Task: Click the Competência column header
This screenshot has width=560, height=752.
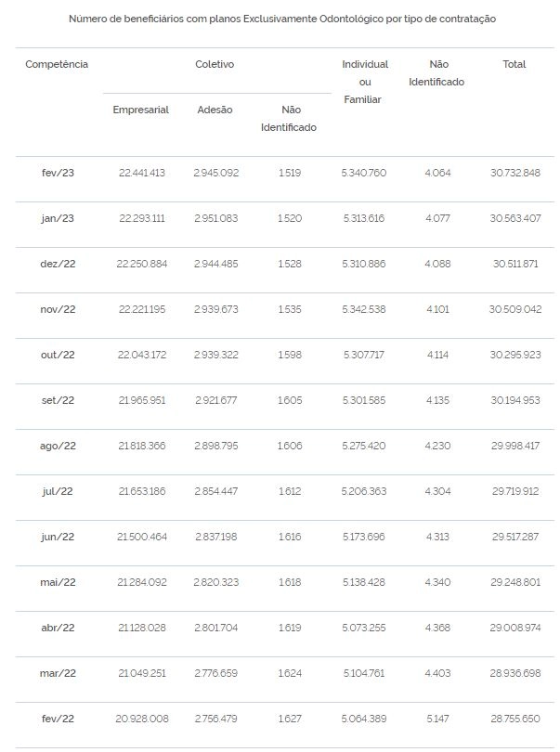Action: pos(57,64)
